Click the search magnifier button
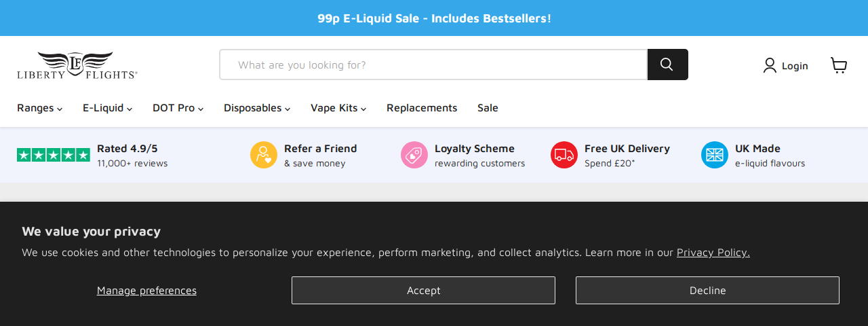 (667, 65)
